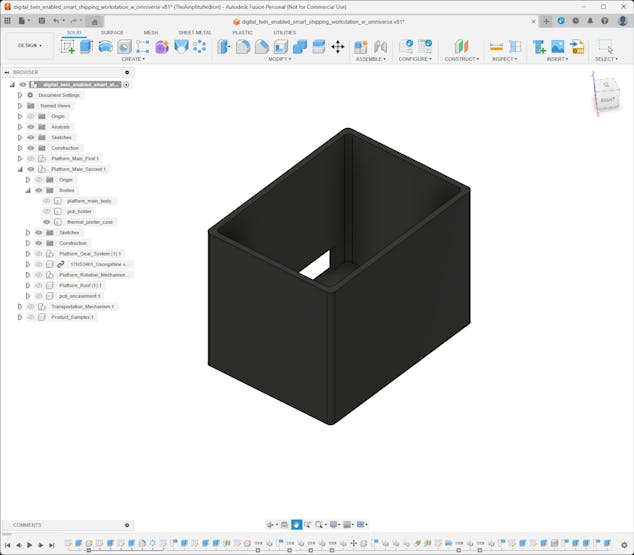The image size is (634, 555).
Task: Select the Move/Copy tool icon
Action: coord(337,46)
